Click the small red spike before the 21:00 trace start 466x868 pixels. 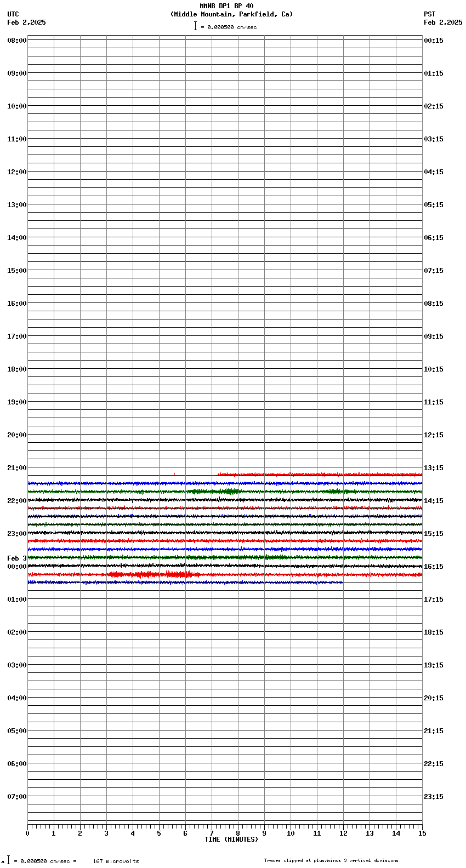point(174,473)
